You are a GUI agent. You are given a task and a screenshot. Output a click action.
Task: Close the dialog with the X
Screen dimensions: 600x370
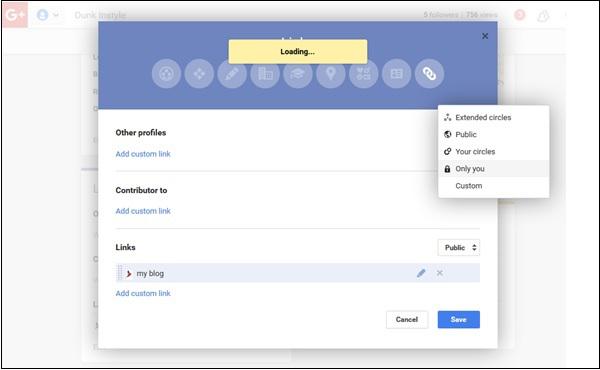click(x=485, y=36)
